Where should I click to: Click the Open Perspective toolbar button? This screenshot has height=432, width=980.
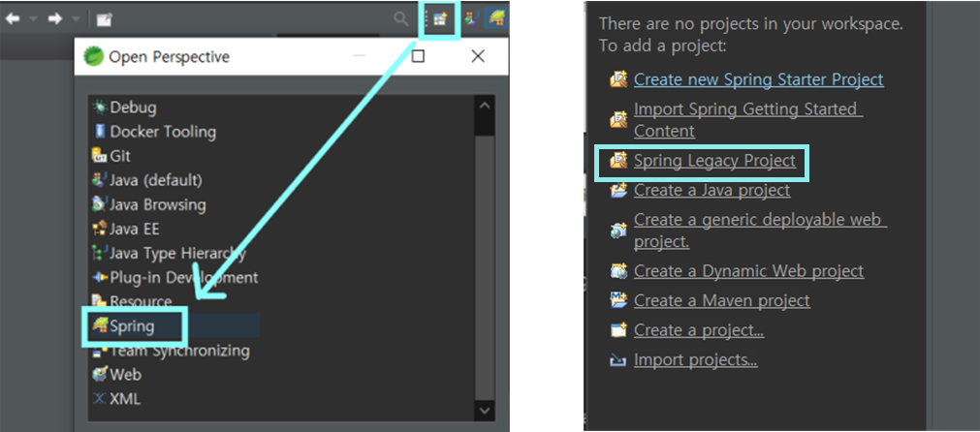click(x=440, y=19)
